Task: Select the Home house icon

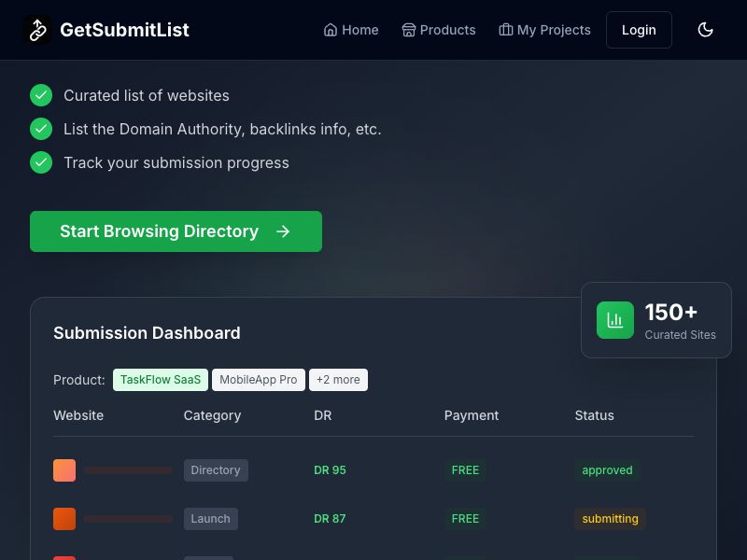Action: coord(330,30)
